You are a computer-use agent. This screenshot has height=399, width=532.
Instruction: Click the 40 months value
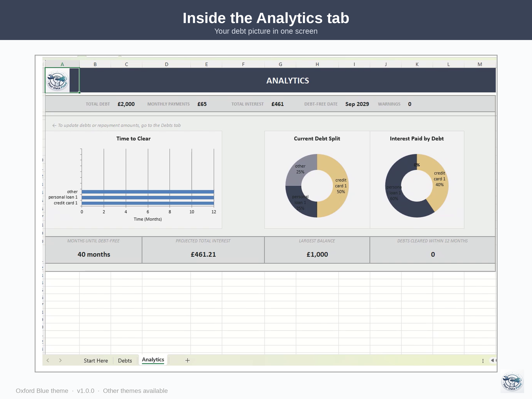point(94,255)
